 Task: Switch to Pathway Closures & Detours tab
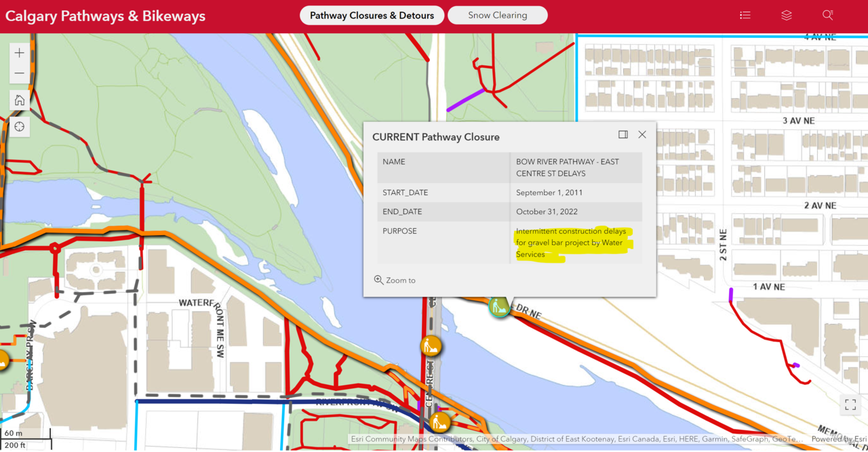tap(372, 15)
